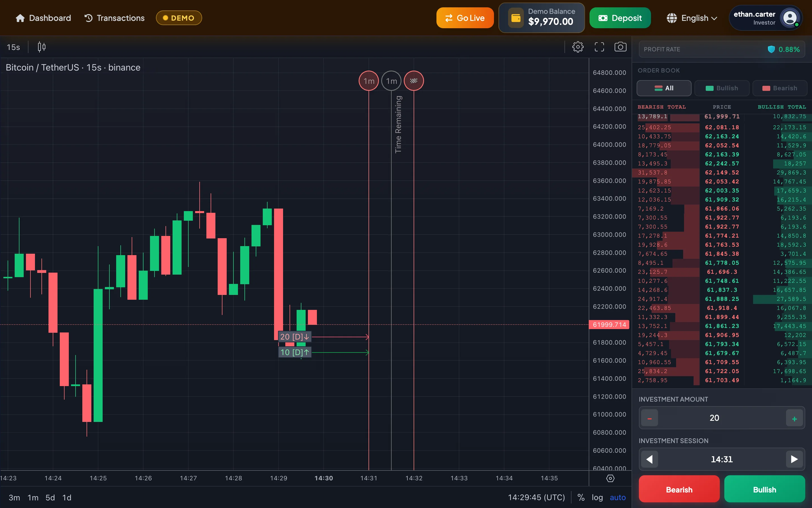
Task: Click the investment amount field showing 20
Action: (x=722, y=418)
